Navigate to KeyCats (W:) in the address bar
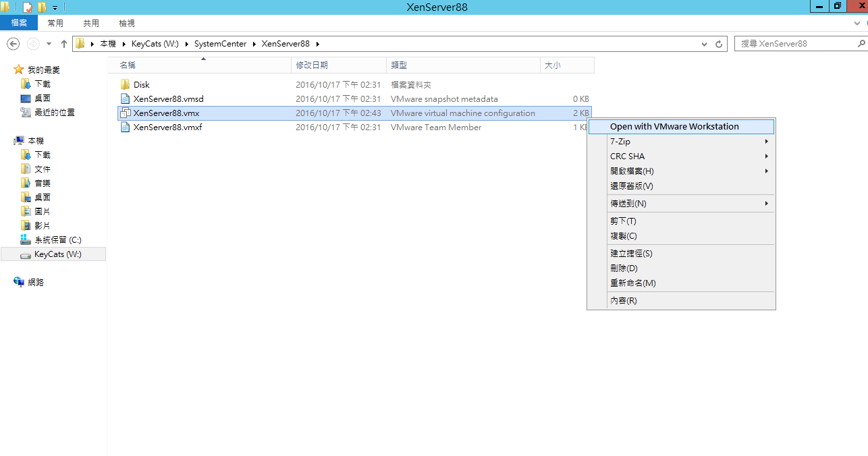 point(155,44)
